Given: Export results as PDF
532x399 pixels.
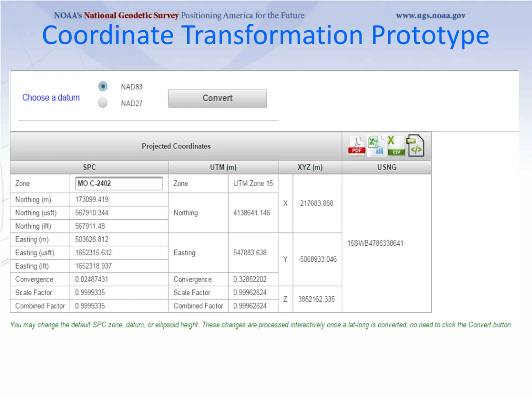Looking at the screenshot, I should (x=357, y=145).
